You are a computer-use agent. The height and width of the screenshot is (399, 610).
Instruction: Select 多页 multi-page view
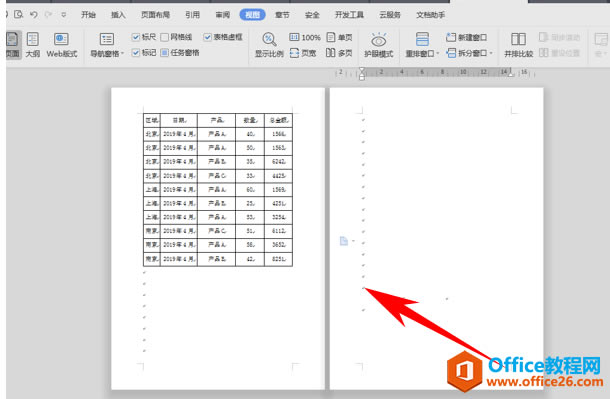pos(339,53)
